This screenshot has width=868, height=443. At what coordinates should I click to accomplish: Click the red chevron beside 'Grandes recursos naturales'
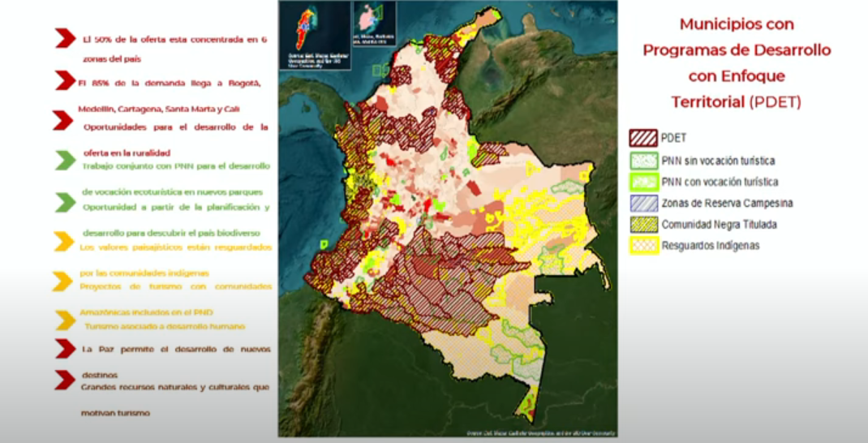65,380
